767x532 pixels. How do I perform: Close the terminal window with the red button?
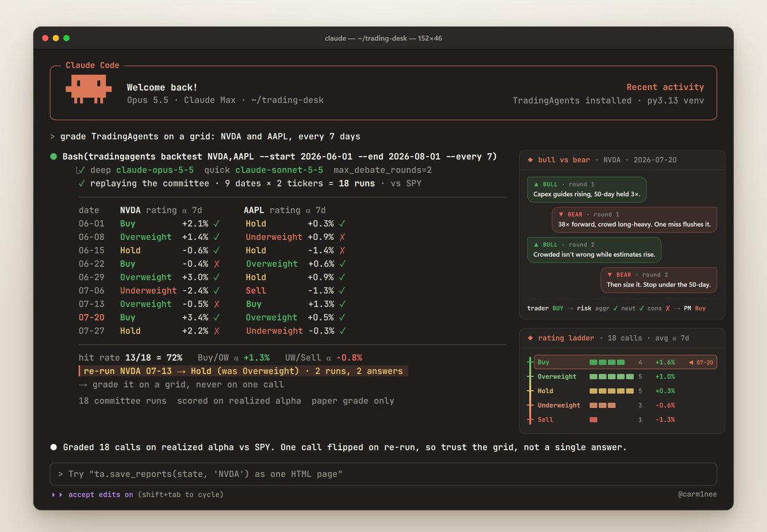pyautogui.click(x=45, y=38)
